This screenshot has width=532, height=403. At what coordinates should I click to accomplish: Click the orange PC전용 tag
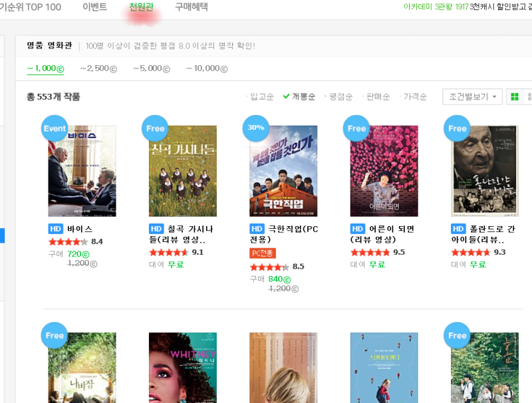pyautogui.click(x=263, y=253)
